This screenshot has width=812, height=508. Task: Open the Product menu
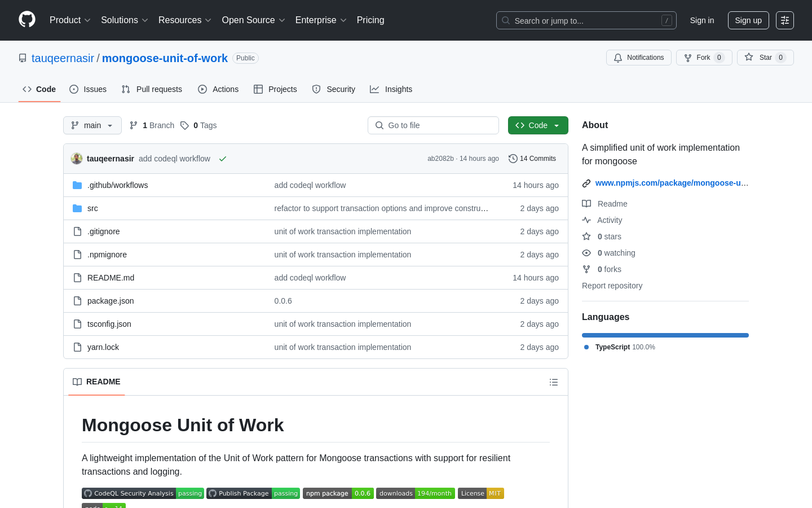[70, 20]
